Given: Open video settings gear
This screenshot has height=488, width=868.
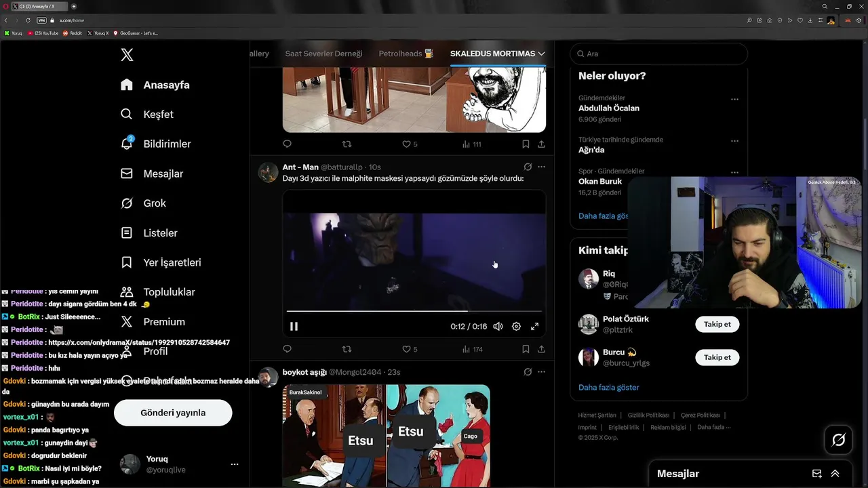Looking at the screenshot, I should pyautogui.click(x=516, y=326).
